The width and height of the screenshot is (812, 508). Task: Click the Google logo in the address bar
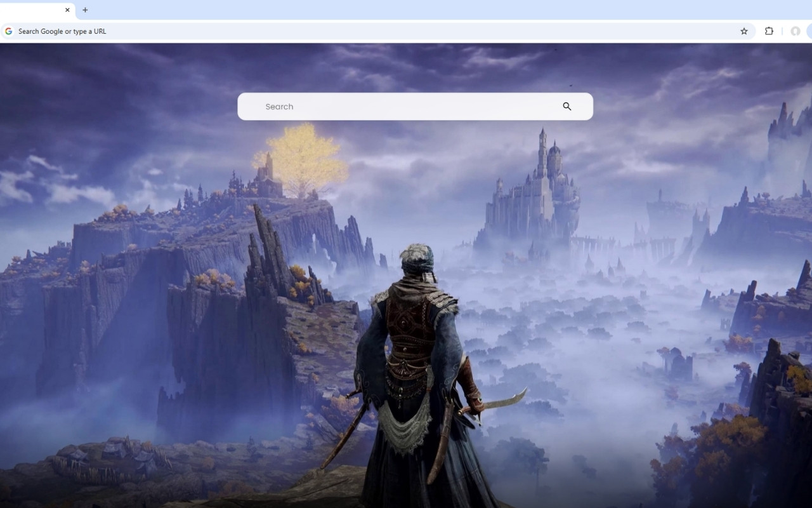coord(8,31)
